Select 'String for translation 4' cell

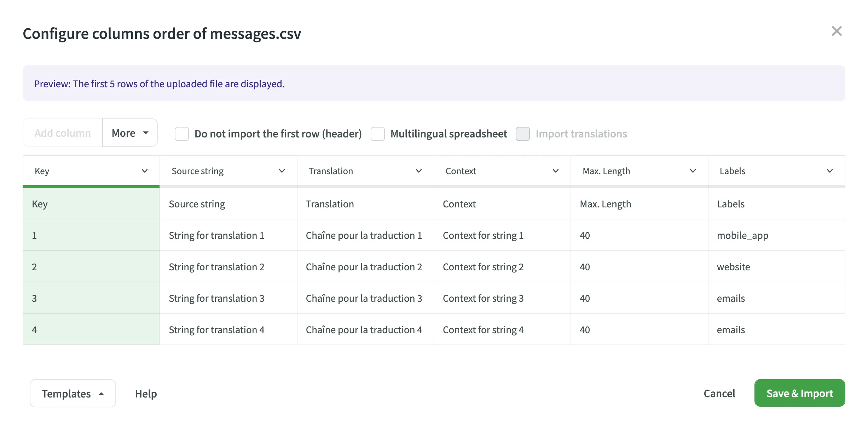(x=228, y=330)
